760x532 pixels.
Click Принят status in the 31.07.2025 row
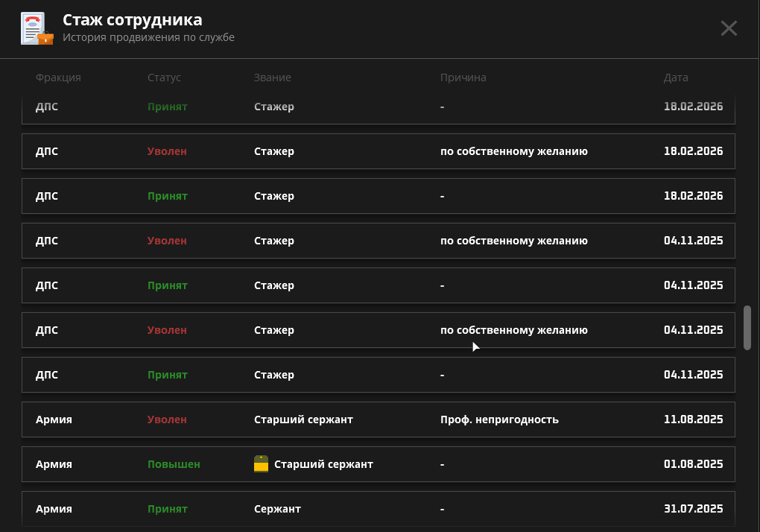(x=167, y=509)
